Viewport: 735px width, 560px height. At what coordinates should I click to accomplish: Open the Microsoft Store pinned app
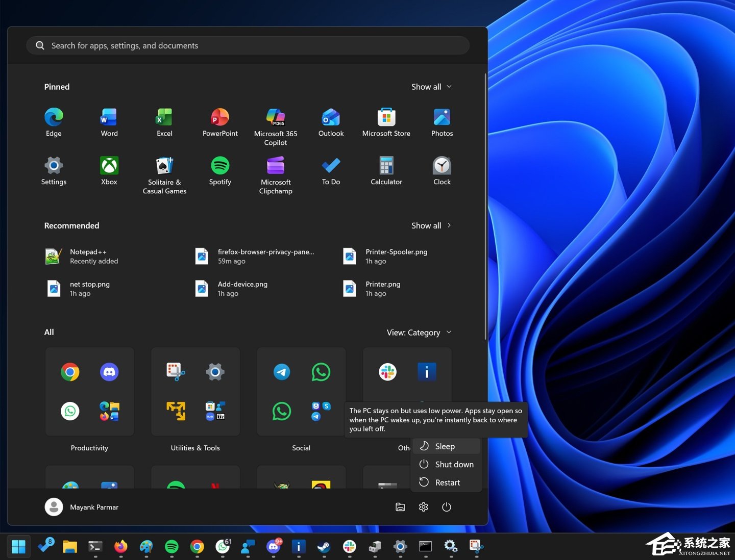(386, 122)
